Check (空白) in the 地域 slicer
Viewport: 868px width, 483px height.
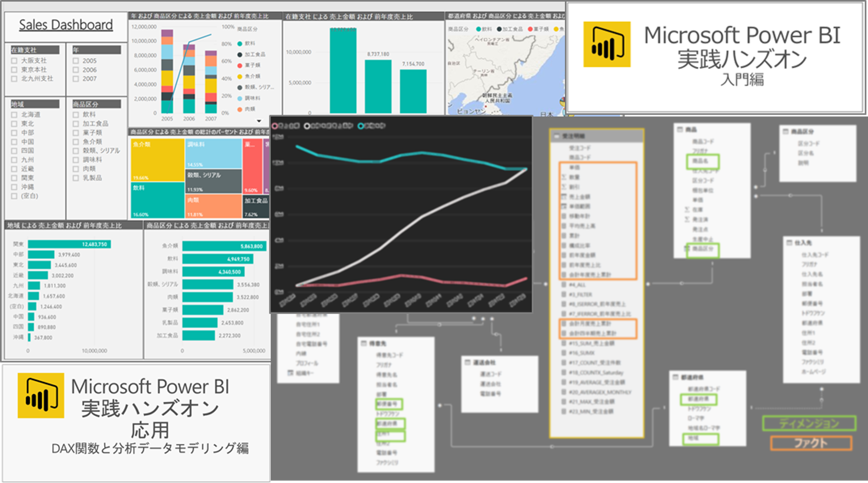[14, 196]
